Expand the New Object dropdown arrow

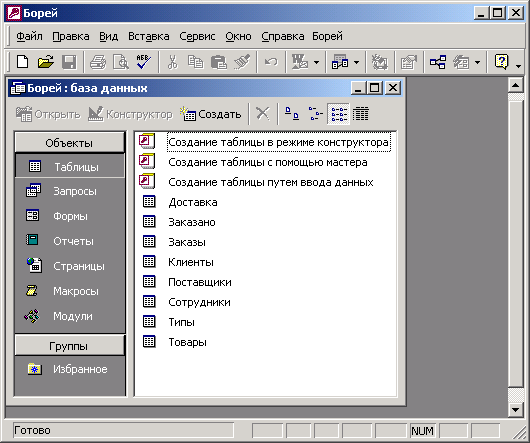(x=477, y=63)
